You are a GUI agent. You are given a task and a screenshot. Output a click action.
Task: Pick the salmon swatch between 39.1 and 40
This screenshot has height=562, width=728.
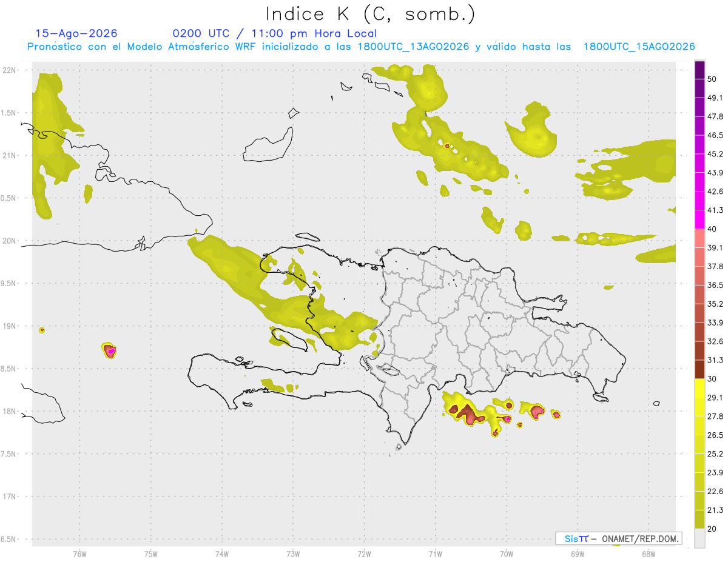699,238
